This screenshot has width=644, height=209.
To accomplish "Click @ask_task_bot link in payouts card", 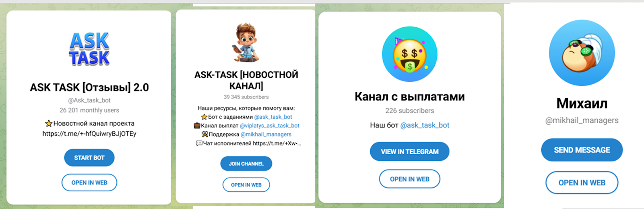I will pos(425,125).
